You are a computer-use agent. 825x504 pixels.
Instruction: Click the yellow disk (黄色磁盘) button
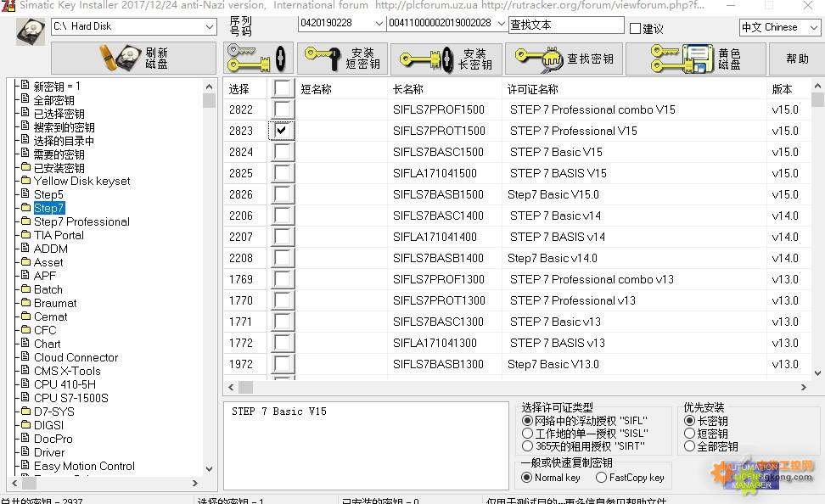[696, 58]
